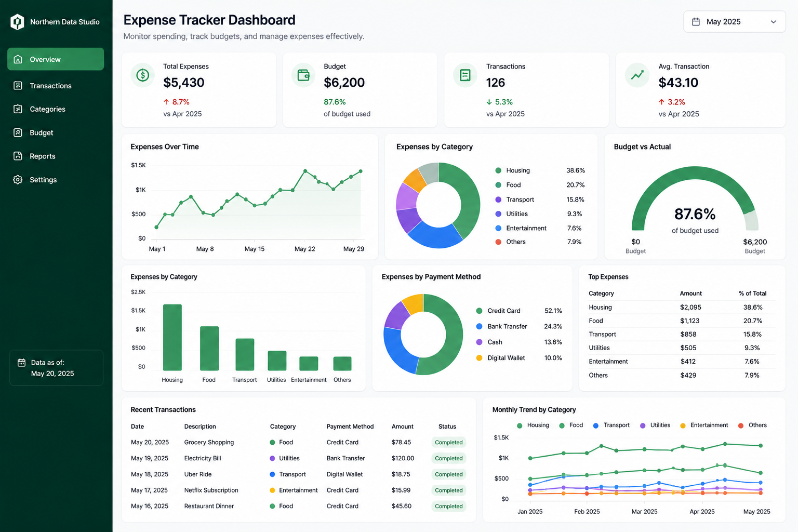Viewport: 798px width, 532px height.
Task: Toggle Food series in Monthly Trend legend
Action: click(x=571, y=425)
